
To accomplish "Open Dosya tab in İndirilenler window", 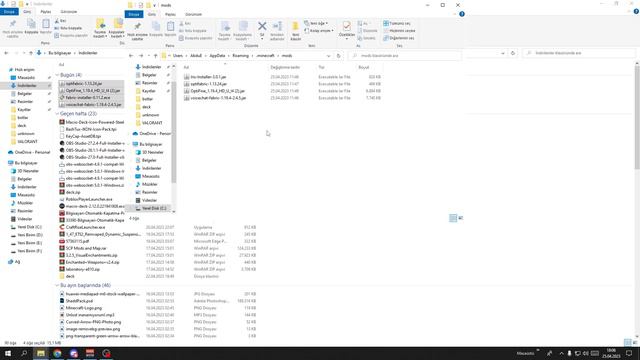I will [x=9, y=12].
